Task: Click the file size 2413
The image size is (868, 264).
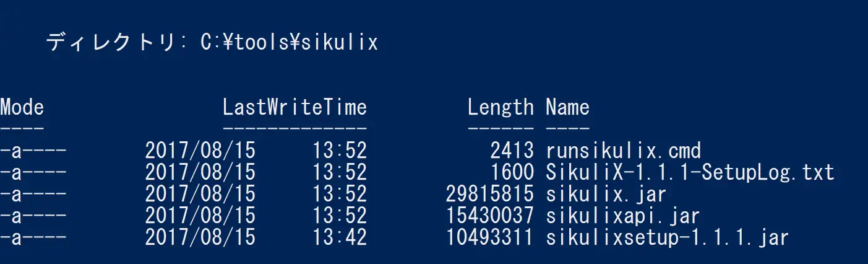Action: (x=511, y=151)
